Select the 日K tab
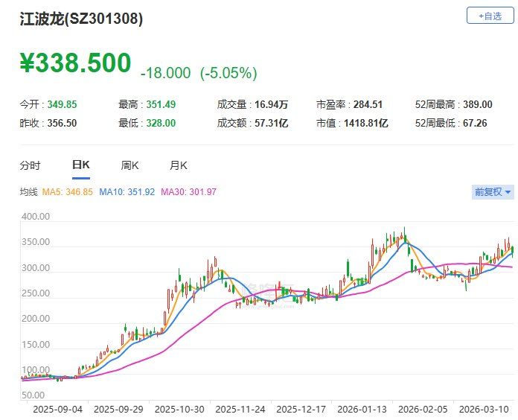 coord(81,165)
